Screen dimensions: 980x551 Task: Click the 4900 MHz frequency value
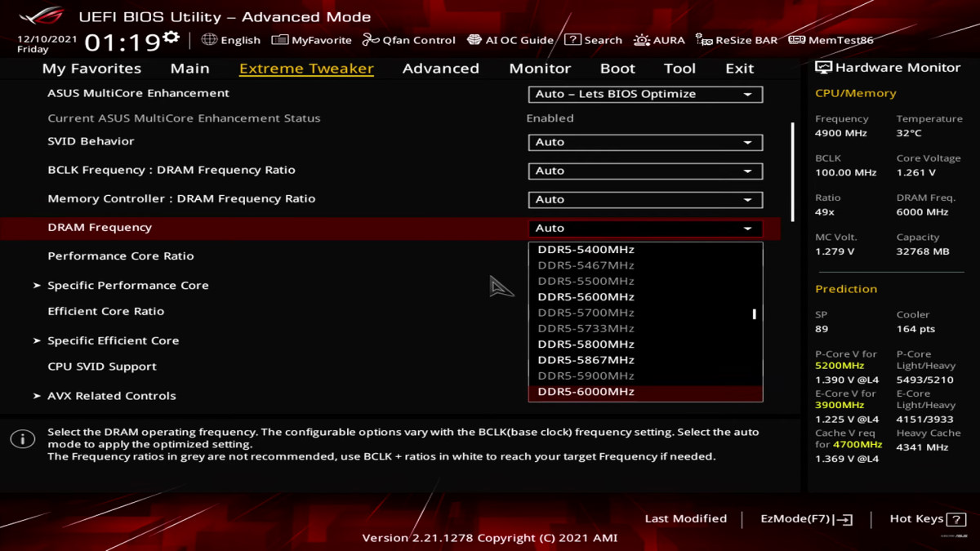coord(841,133)
